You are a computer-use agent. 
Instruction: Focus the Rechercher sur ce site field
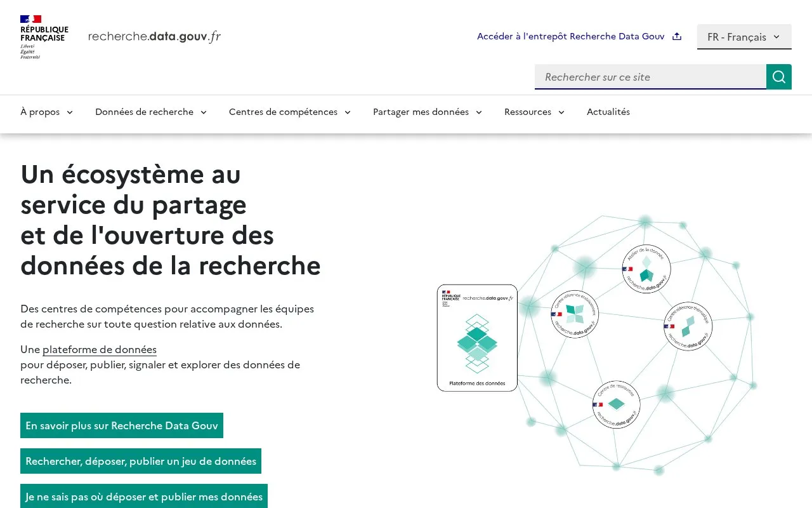(x=650, y=77)
